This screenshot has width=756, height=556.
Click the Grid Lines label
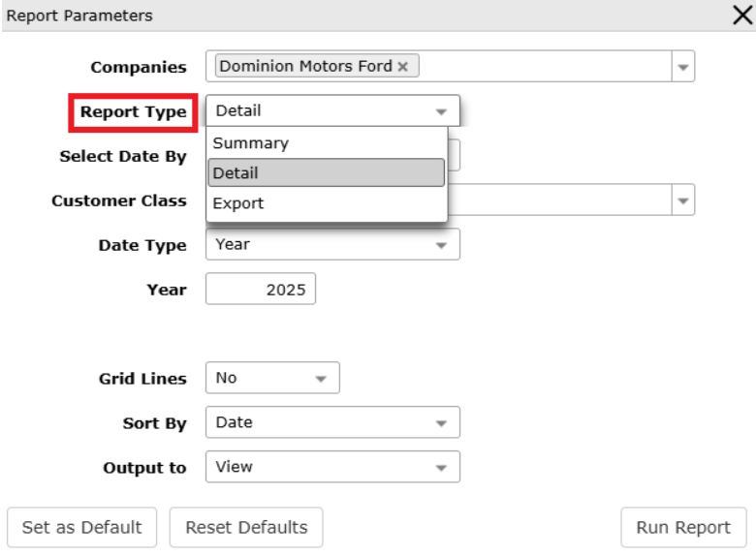point(142,379)
